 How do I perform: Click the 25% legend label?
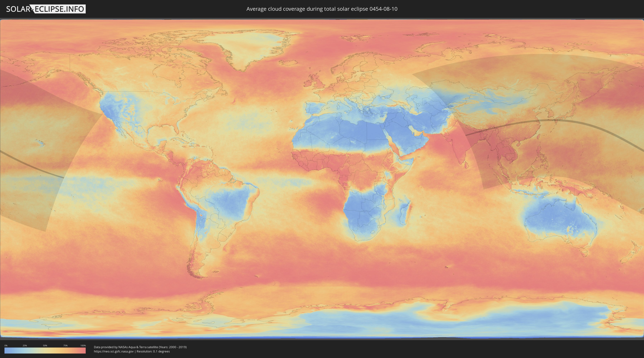tap(25, 345)
